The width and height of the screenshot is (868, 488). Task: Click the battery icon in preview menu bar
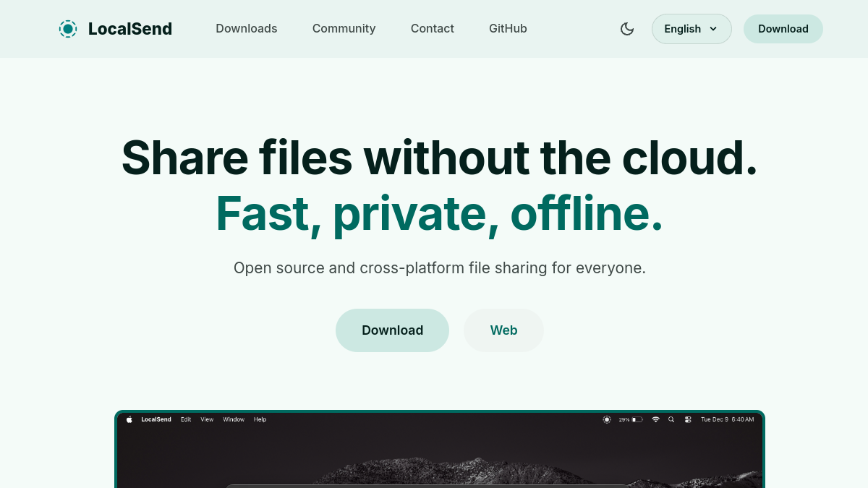tap(637, 419)
